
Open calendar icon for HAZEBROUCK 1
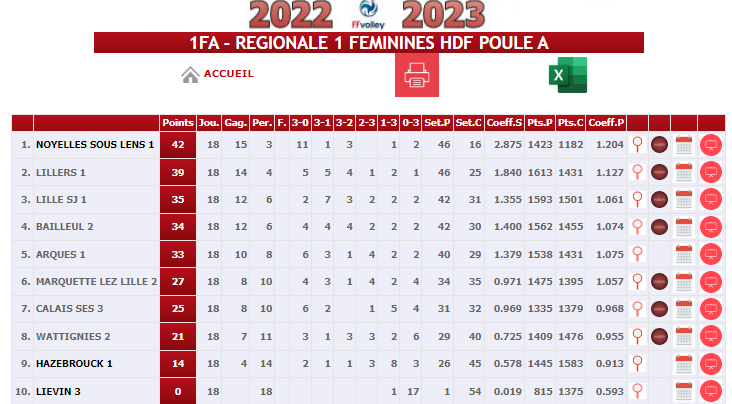(684, 364)
